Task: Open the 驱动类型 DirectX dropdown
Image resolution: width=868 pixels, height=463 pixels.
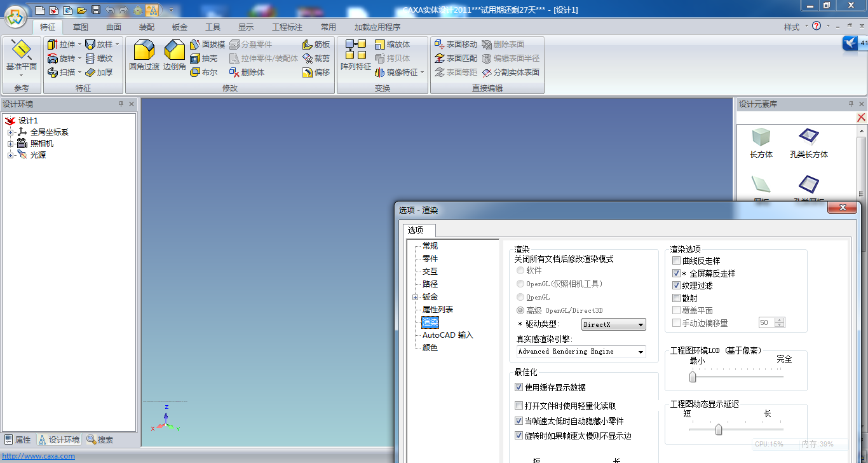Action: 614,324
